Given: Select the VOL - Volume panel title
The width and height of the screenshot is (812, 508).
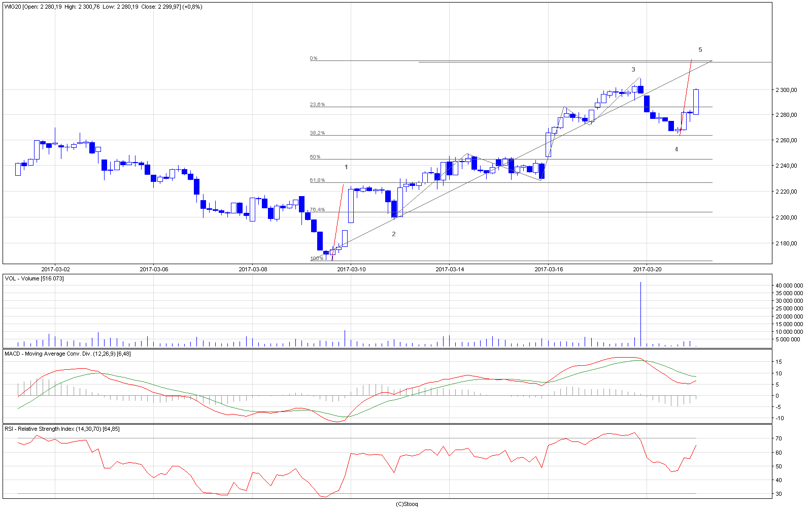Looking at the screenshot, I should pyautogui.click(x=35, y=278).
